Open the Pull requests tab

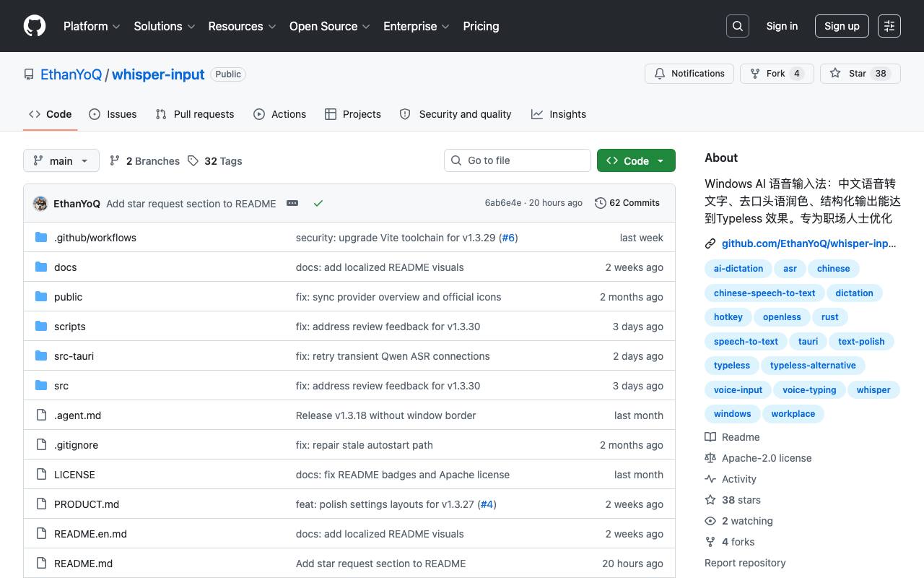point(195,114)
